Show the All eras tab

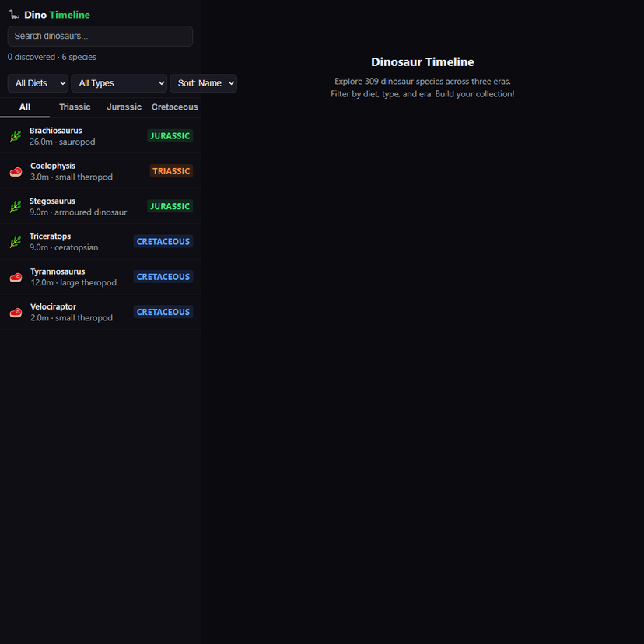(25, 107)
